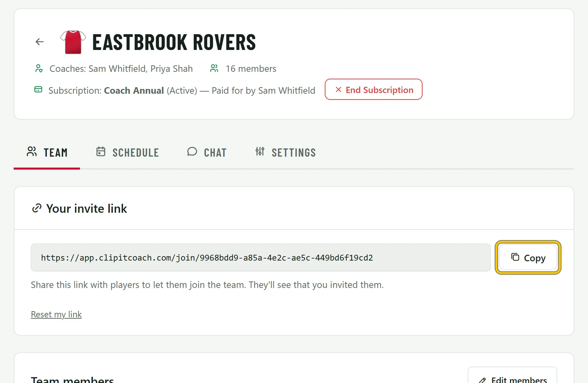Click the members group icon
The width and height of the screenshot is (588, 383).
[x=214, y=68]
